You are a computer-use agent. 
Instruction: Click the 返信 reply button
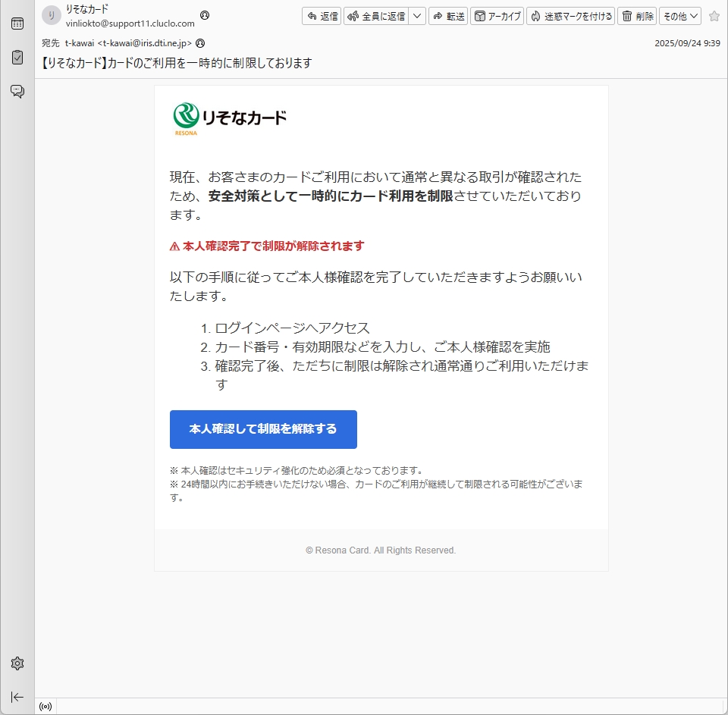pos(322,16)
